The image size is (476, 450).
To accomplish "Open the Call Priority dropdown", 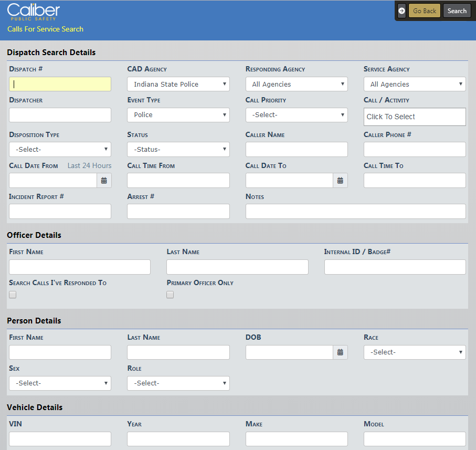I will point(296,115).
